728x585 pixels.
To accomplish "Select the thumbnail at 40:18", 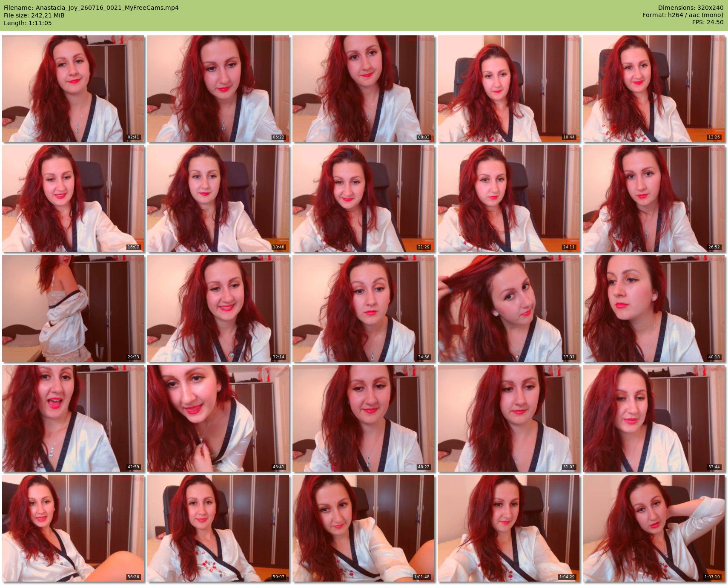I will coord(654,308).
